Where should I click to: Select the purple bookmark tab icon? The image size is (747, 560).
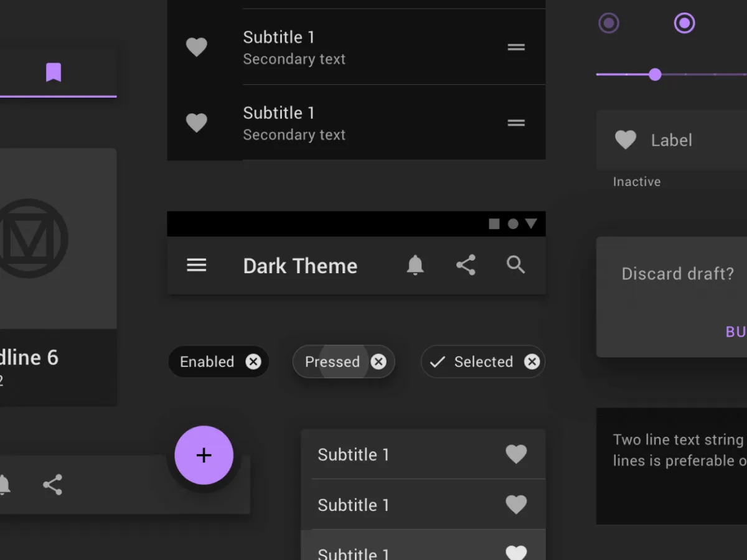pyautogui.click(x=53, y=72)
